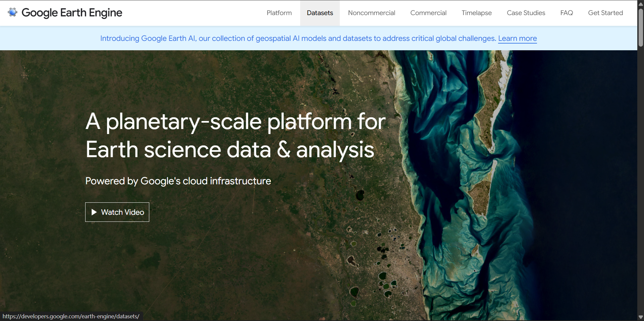
Task: Open the Platform menu item
Action: 279,13
